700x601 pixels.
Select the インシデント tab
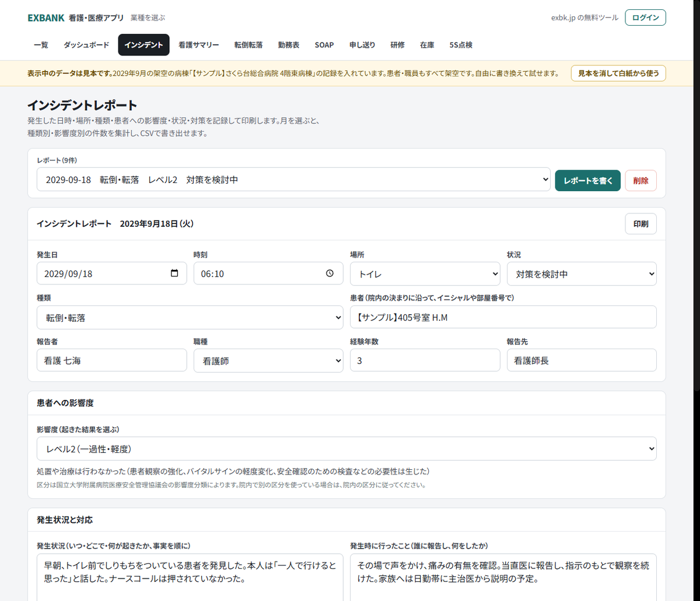pyautogui.click(x=143, y=45)
